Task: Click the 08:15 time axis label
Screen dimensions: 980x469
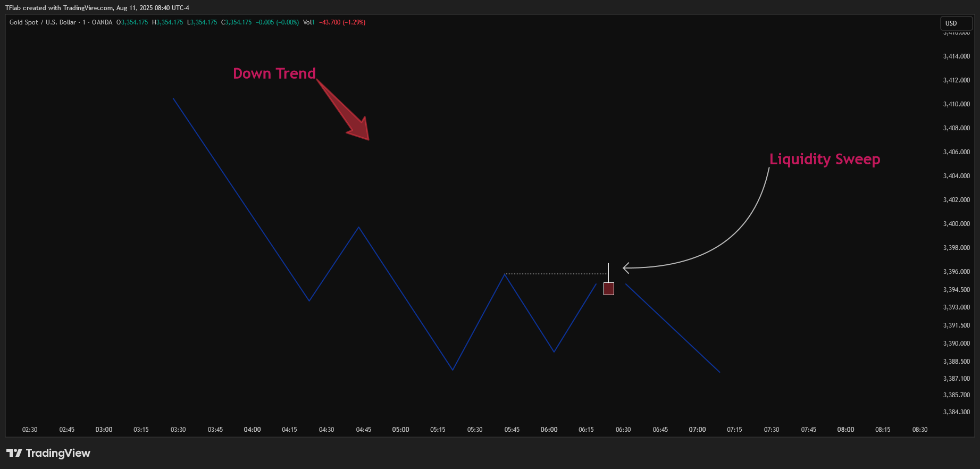Action: (x=883, y=430)
